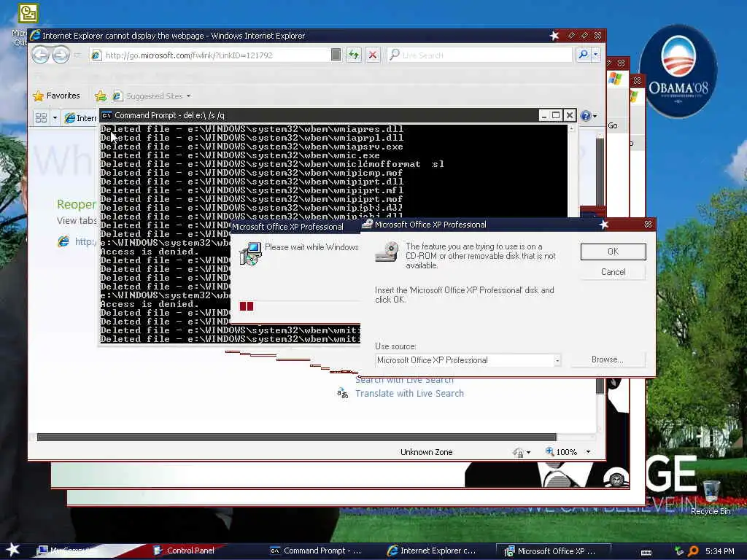Click the protected mode security icon in the status bar

pos(519,452)
